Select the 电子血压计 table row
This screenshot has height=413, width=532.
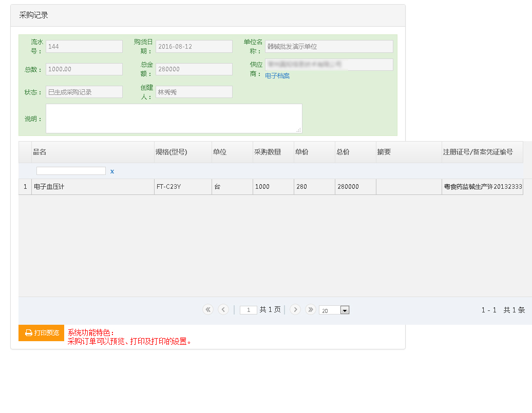(92, 187)
